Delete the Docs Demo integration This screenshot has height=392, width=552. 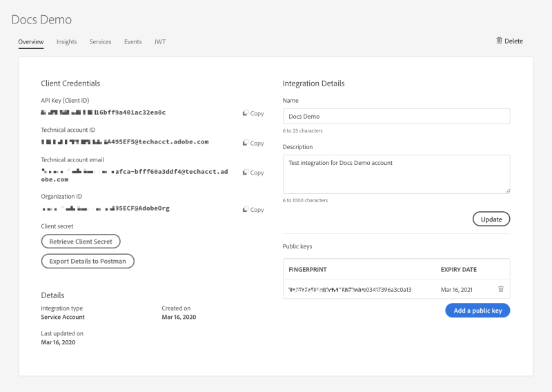pos(509,41)
